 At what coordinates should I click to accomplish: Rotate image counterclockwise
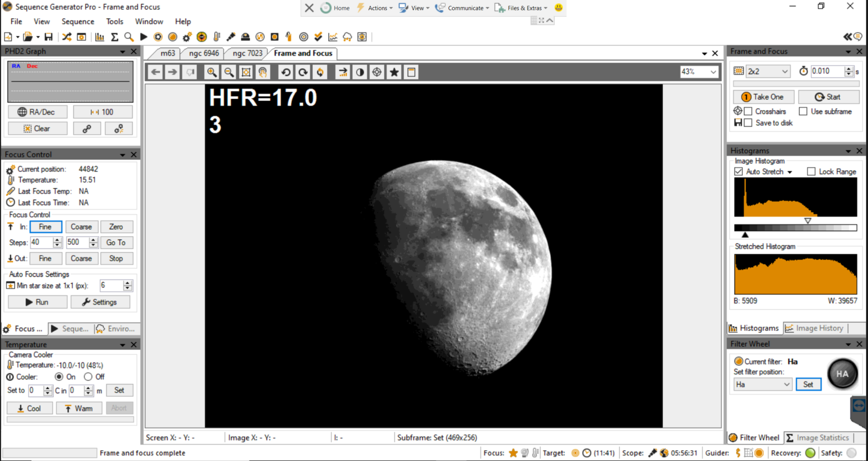286,72
